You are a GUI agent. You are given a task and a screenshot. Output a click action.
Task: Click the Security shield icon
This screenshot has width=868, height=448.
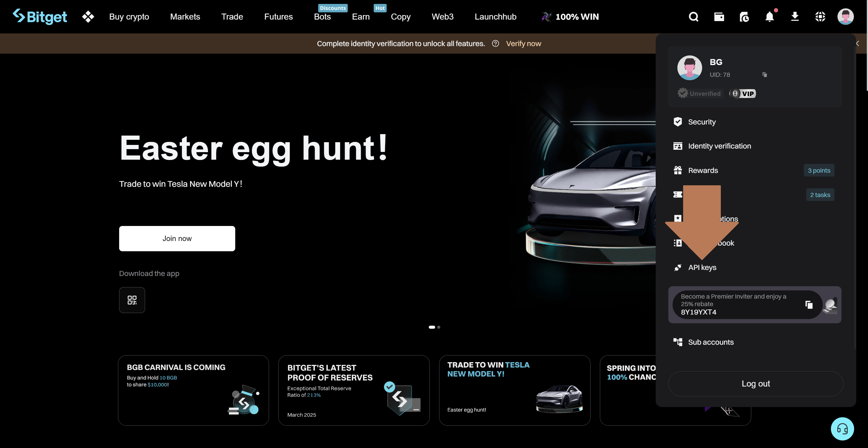point(678,122)
